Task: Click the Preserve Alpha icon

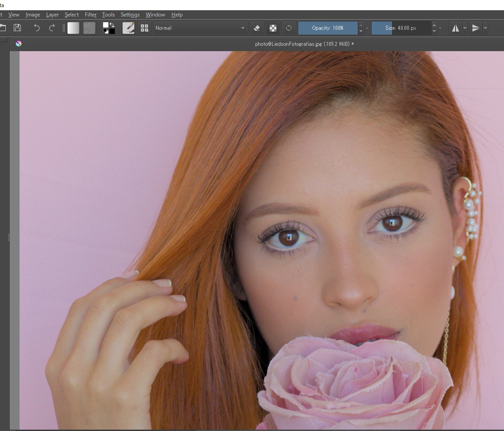Action: 272,28
